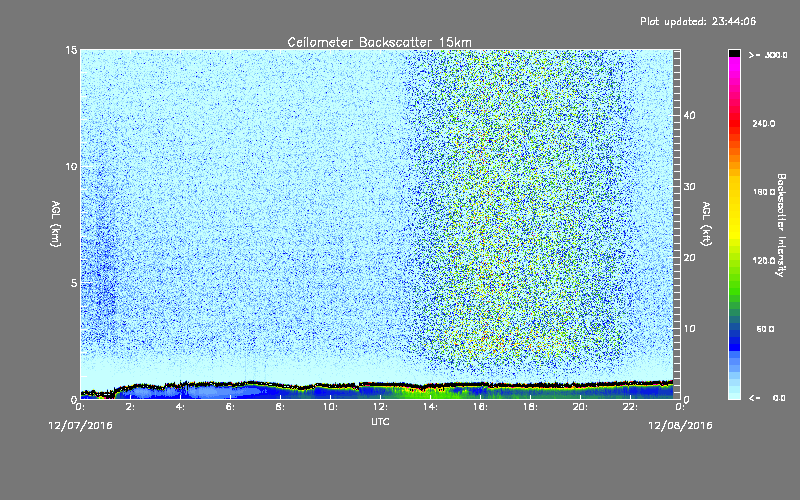Click the colorbar 60.0 label
800x500 pixels.
pos(765,329)
